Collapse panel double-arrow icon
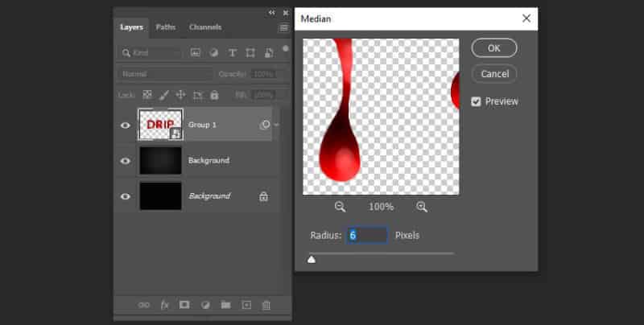Screen dimensions: 644x325 coord(272,13)
